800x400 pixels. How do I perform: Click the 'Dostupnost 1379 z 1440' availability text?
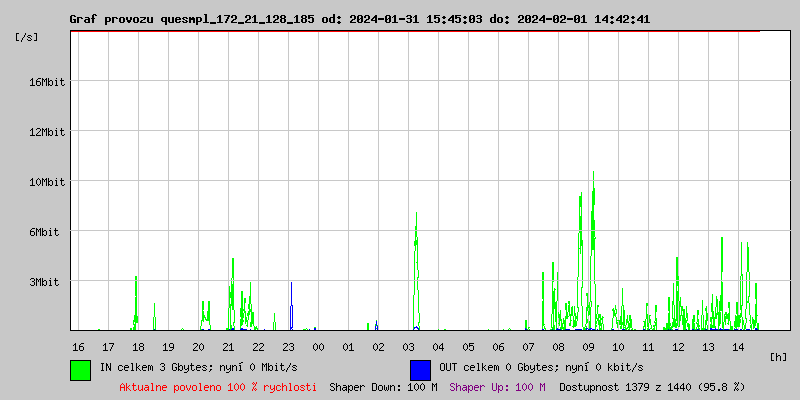652,386
